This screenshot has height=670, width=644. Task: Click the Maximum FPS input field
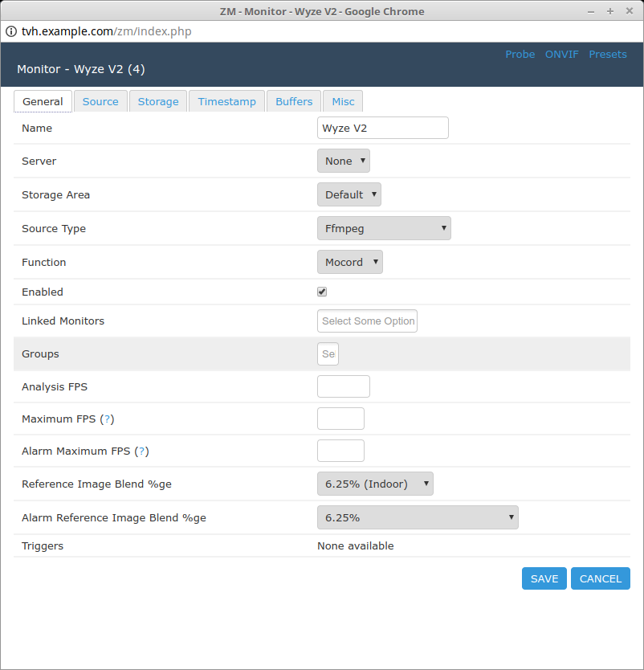pos(340,419)
